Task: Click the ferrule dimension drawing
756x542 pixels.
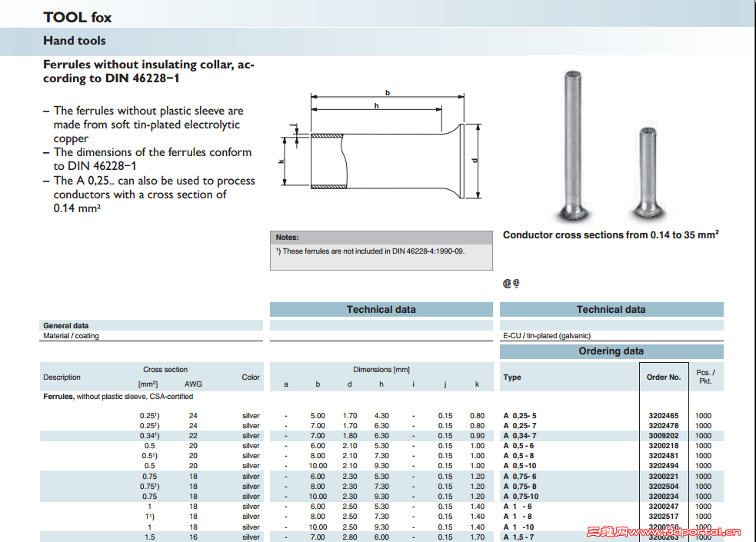Action: [x=381, y=145]
